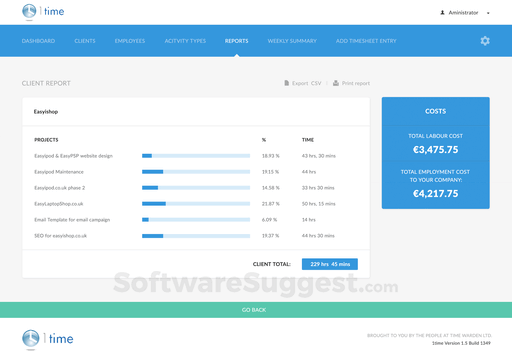Click the Export CSV document icon
The height and width of the screenshot is (363, 512).
coord(287,83)
